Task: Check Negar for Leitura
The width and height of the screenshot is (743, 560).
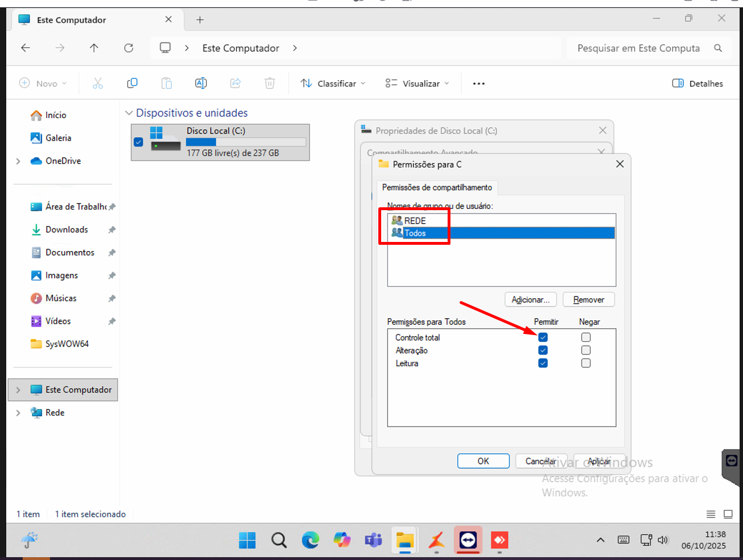Action: pyautogui.click(x=586, y=363)
